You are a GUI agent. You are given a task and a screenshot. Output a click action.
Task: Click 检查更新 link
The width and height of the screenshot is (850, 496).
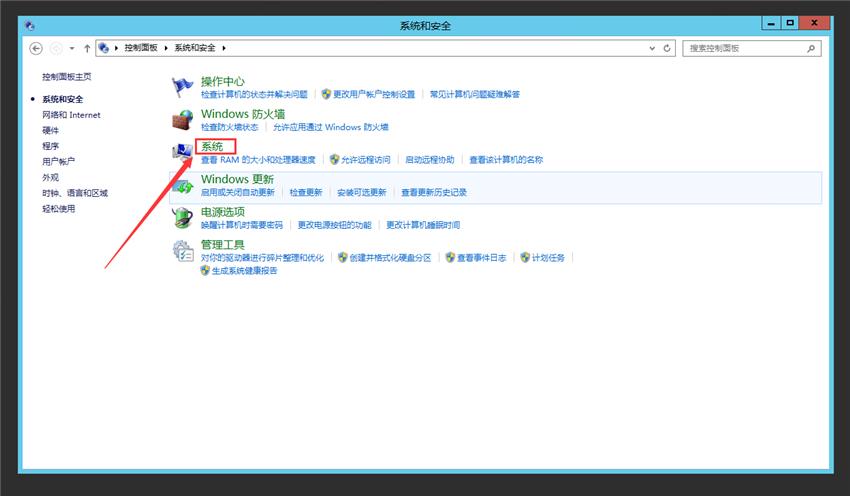click(x=306, y=192)
